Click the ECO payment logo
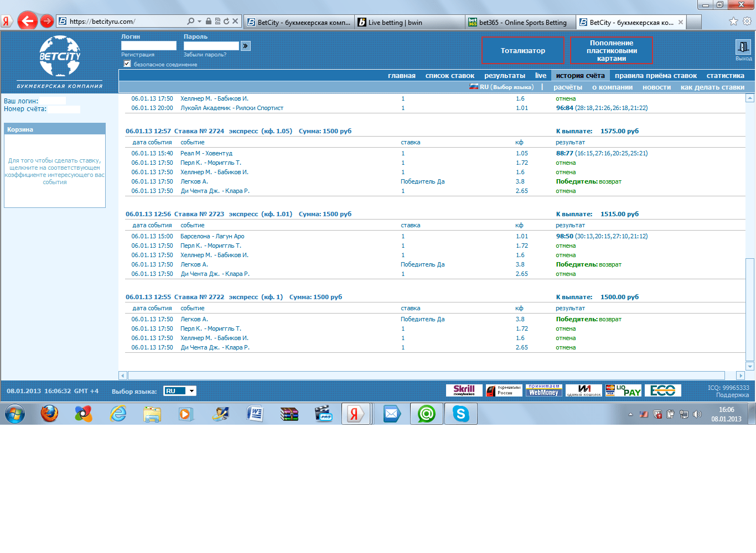This screenshot has height=553, width=756. pos(662,390)
